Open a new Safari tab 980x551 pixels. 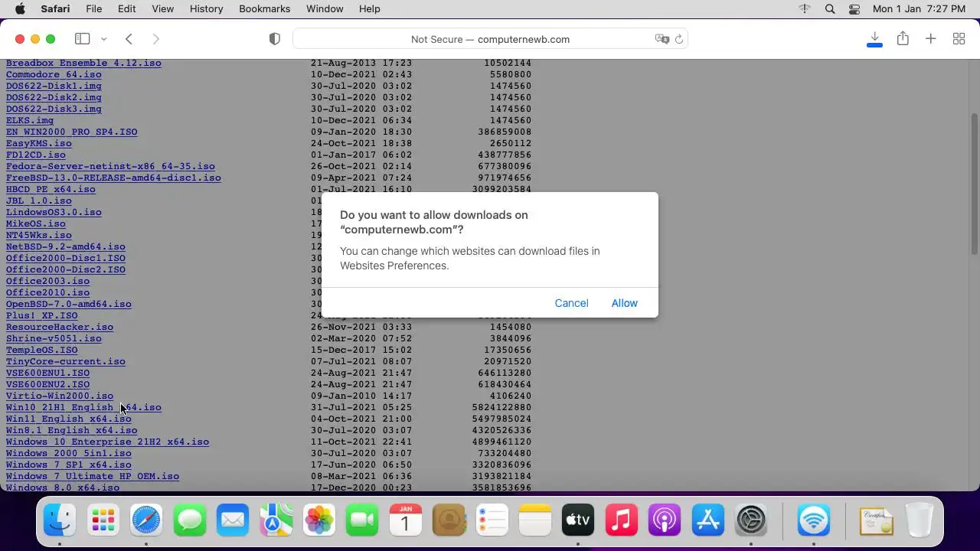(930, 39)
